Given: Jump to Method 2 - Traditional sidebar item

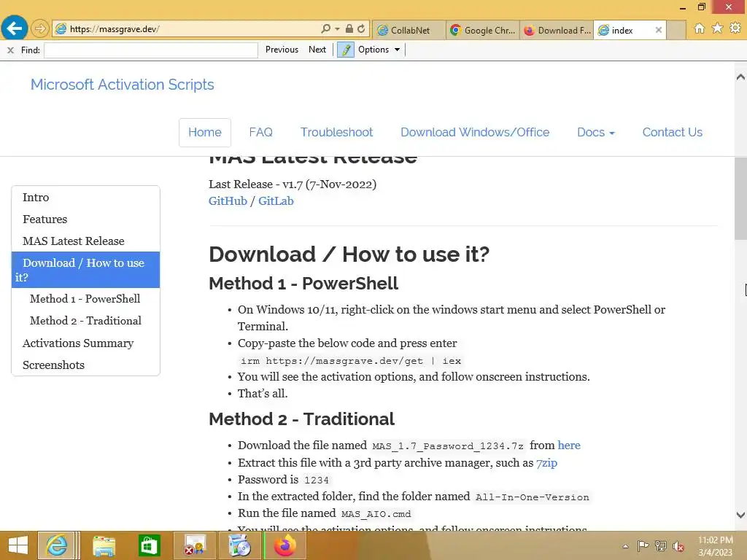Looking at the screenshot, I should (86, 321).
